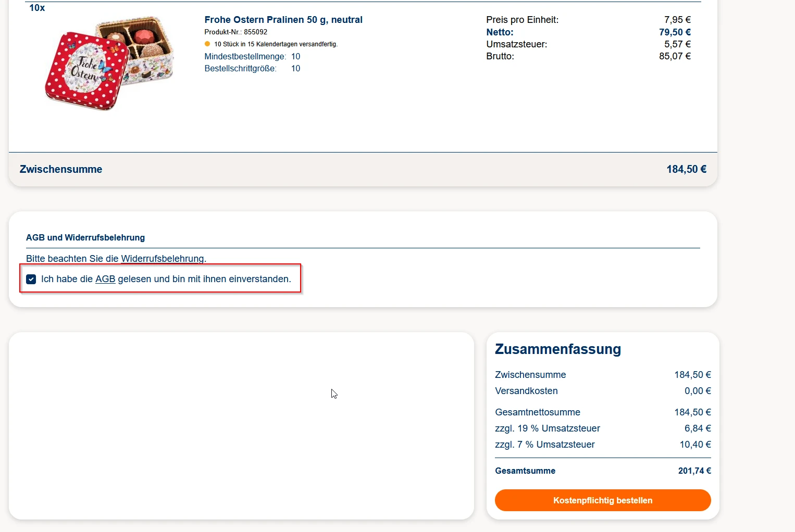The width and height of the screenshot is (795, 532).
Task: Uncheck the AGB agreement checkbox
Action: click(x=31, y=280)
